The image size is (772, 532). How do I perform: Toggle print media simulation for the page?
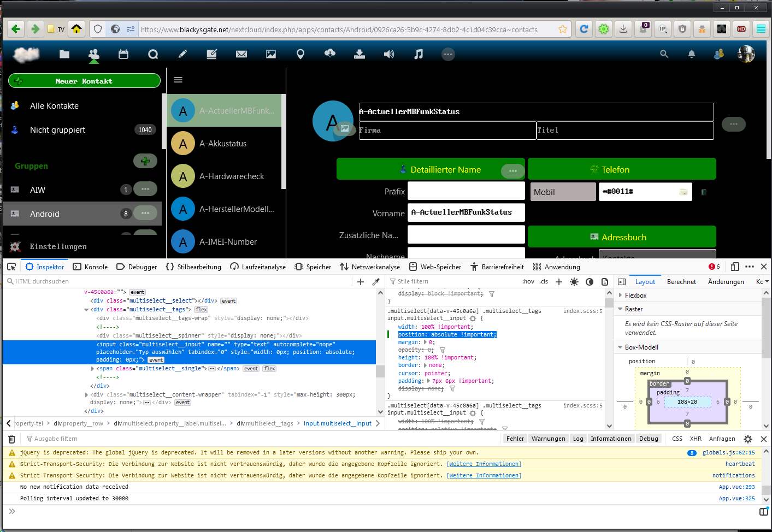(x=604, y=282)
